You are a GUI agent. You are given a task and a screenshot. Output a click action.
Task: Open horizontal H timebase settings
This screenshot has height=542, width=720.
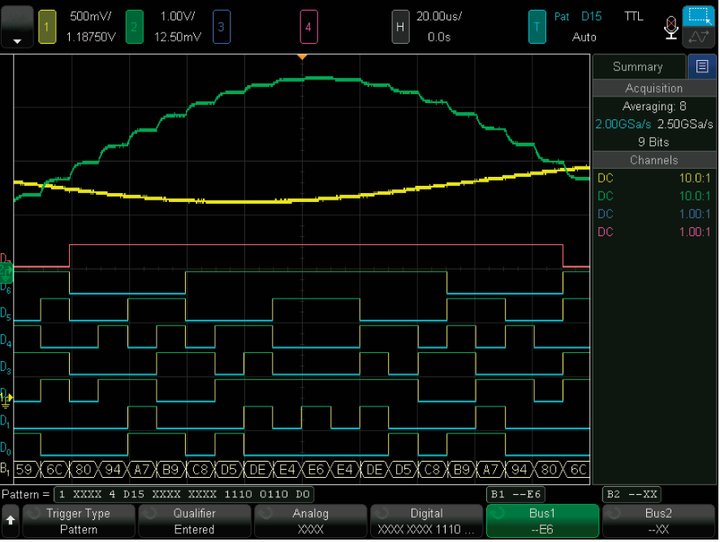coord(400,27)
